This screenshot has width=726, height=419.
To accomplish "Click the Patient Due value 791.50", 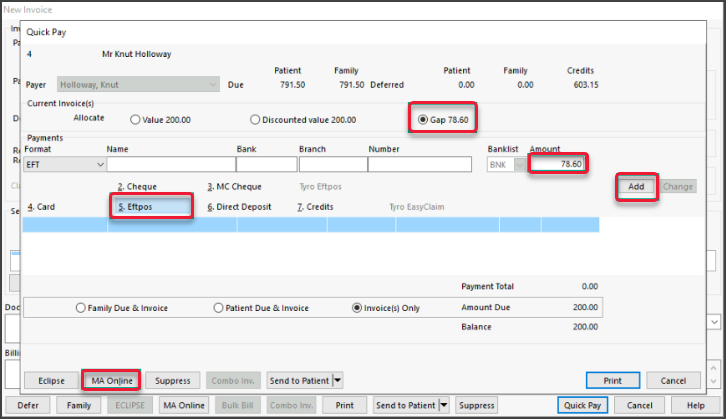I will click(x=293, y=85).
